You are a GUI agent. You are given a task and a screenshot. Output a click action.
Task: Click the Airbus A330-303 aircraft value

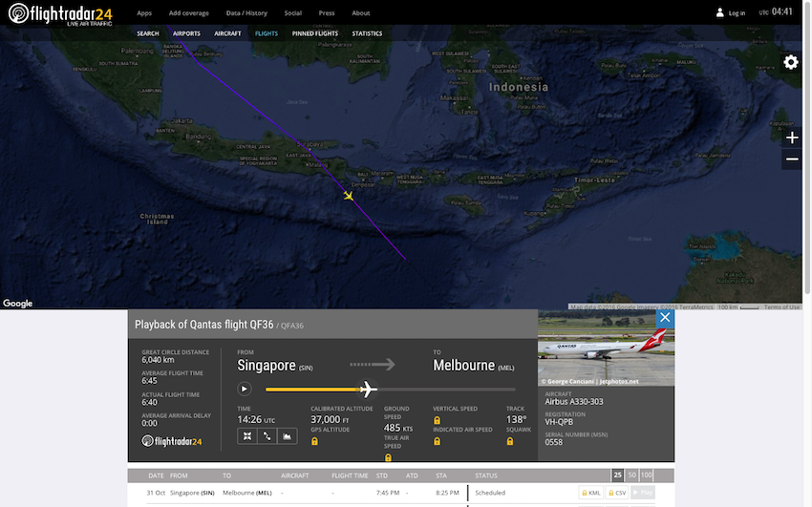point(574,401)
